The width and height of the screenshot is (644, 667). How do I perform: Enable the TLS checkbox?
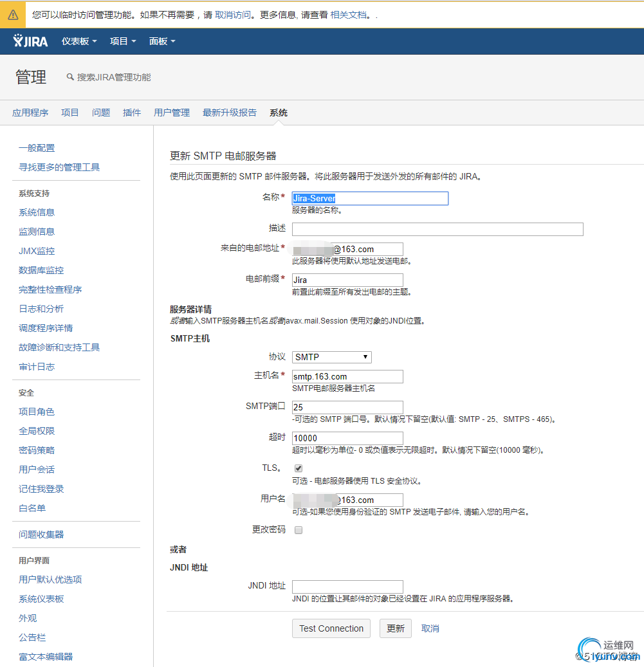click(299, 468)
